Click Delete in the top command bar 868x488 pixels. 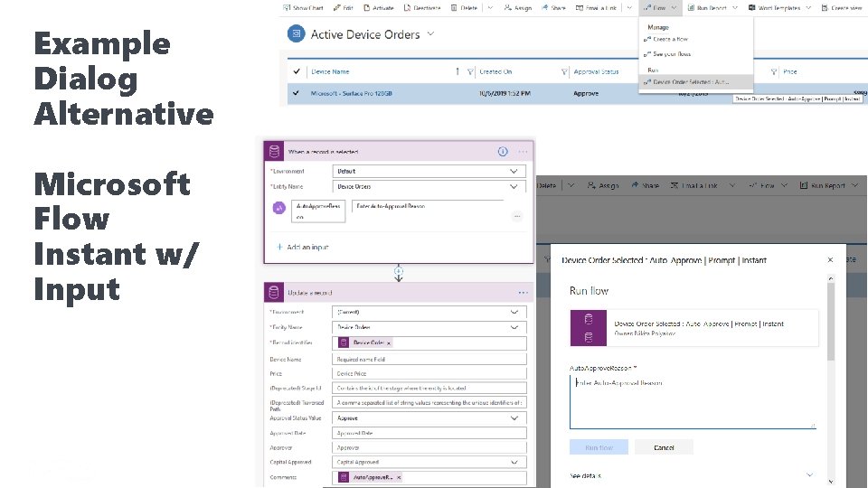tap(464, 8)
